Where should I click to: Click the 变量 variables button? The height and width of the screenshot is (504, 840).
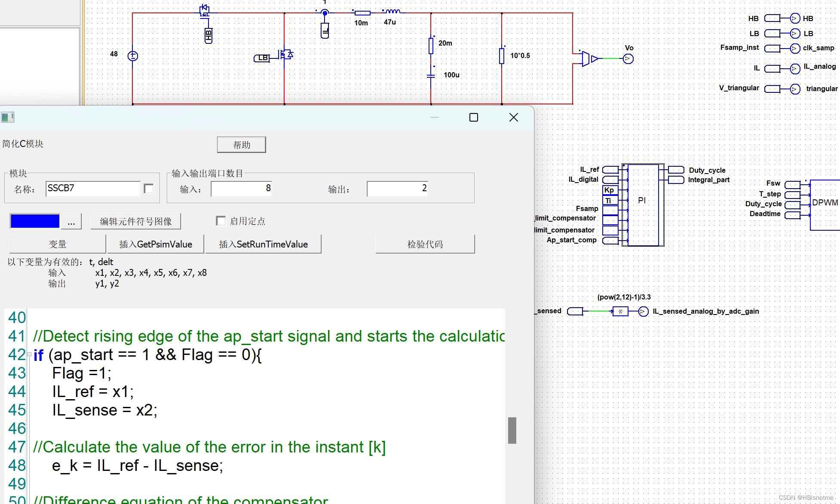[x=58, y=244]
